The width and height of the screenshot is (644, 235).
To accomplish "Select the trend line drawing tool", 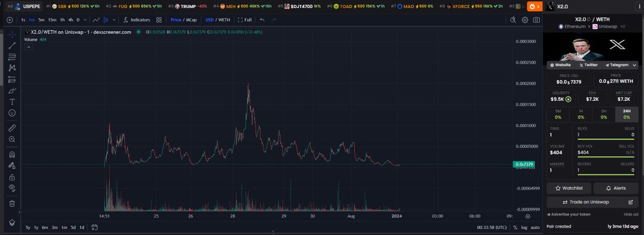I will (12, 45).
